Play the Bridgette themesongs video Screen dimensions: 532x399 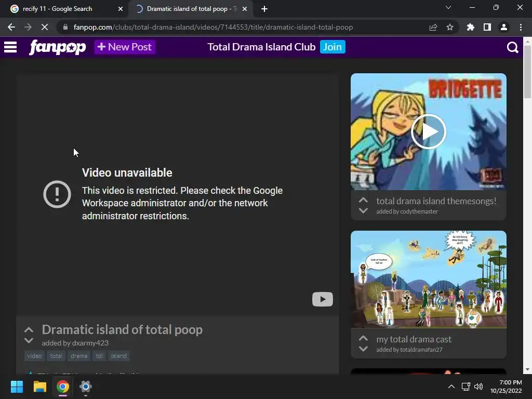429,131
